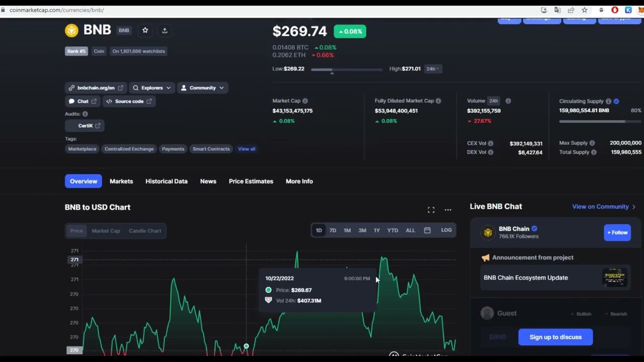The width and height of the screenshot is (644, 362).
Task: Bookmark page with browser star icon
Action: pos(585,10)
